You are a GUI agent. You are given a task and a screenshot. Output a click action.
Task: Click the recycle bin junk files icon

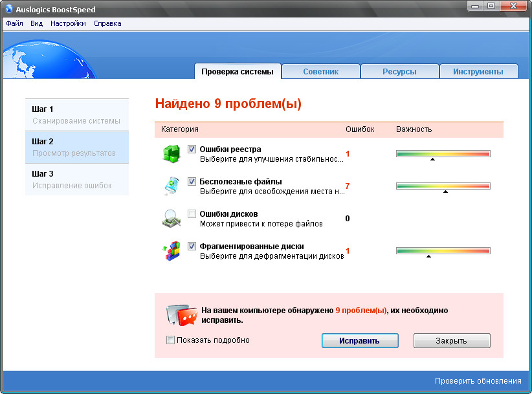(172, 186)
